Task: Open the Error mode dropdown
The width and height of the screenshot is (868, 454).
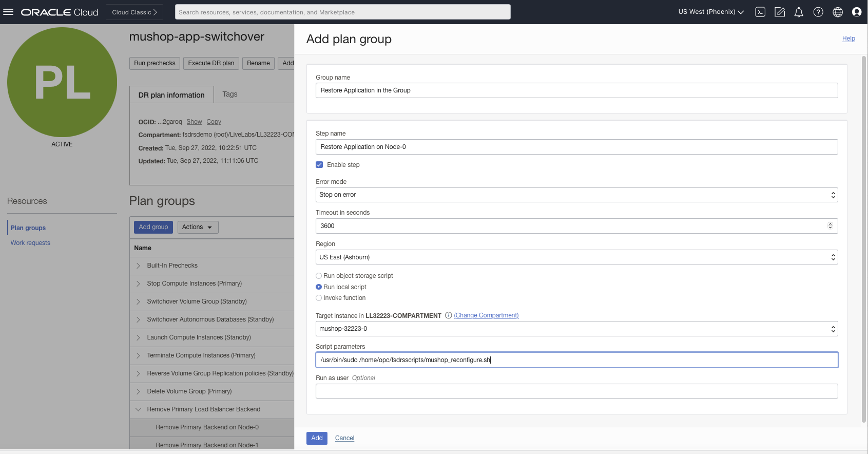Action: point(576,195)
